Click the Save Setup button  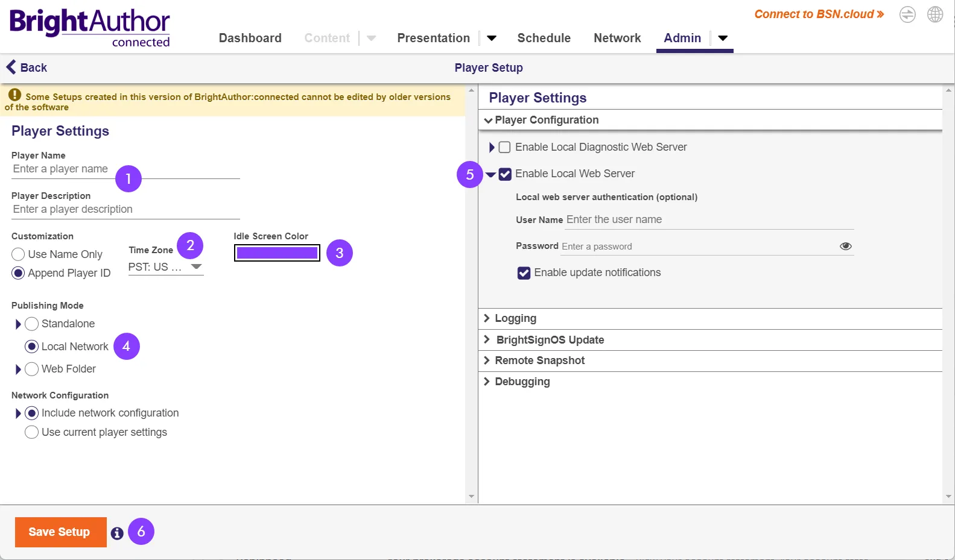tap(60, 532)
